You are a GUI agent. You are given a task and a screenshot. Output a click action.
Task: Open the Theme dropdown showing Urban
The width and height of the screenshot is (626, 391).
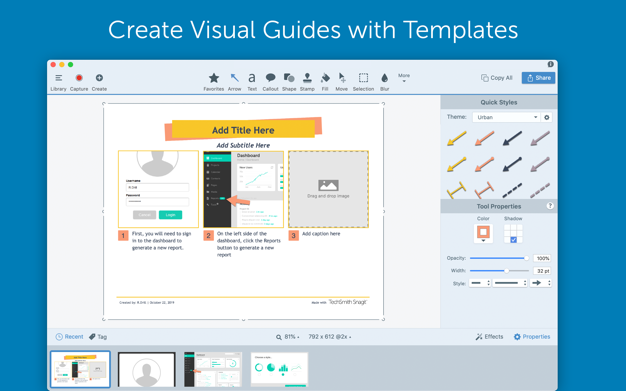506,117
